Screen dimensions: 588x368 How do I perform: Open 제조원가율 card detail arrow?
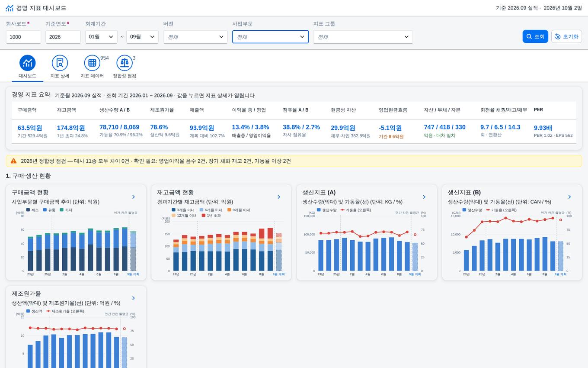[134, 298]
